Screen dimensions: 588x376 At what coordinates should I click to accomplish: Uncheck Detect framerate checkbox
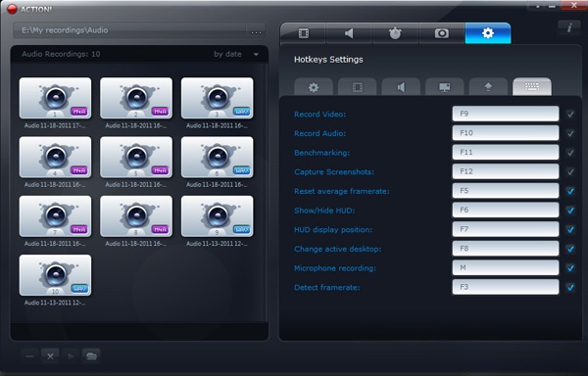point(570,287)
